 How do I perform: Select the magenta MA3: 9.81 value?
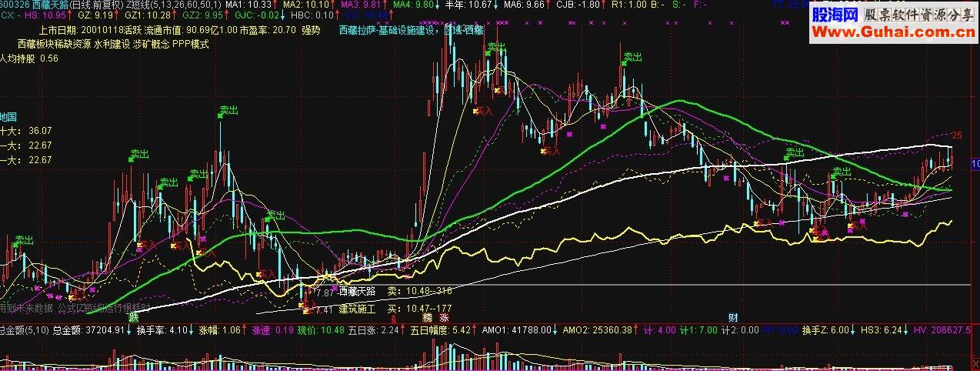tap(361, 5)
